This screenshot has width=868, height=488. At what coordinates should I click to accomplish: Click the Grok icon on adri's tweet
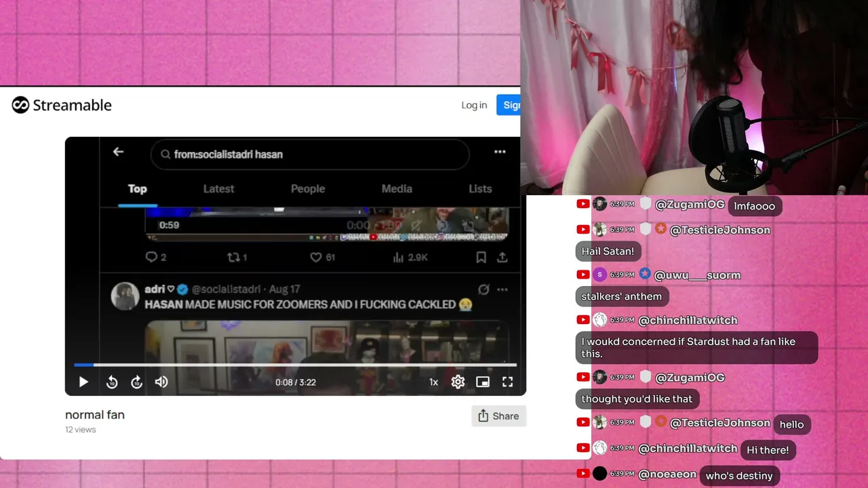coord(484,289)
